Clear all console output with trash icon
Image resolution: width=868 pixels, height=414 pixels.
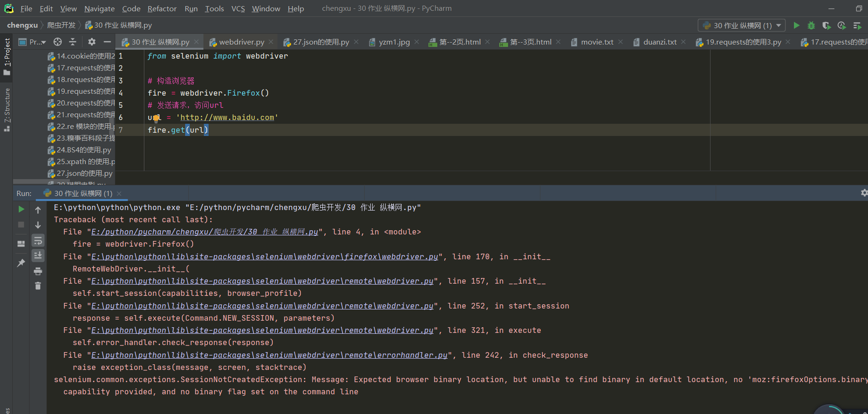38,286
